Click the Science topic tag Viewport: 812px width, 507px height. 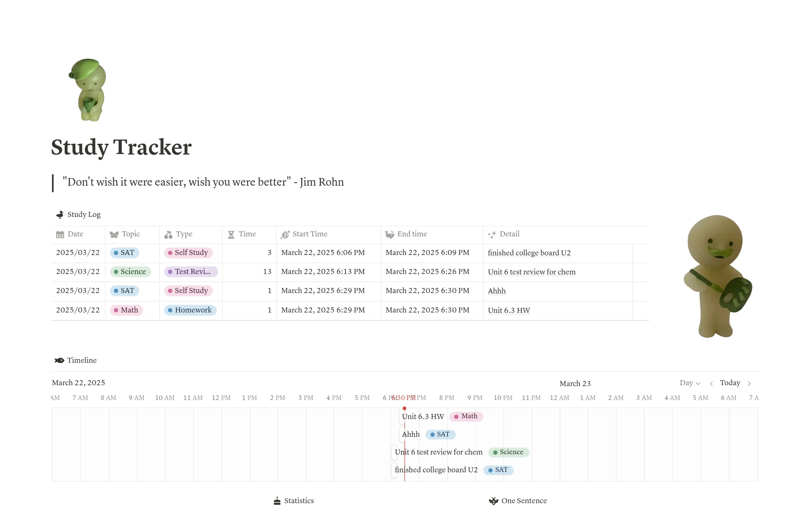tap(130, 271)
